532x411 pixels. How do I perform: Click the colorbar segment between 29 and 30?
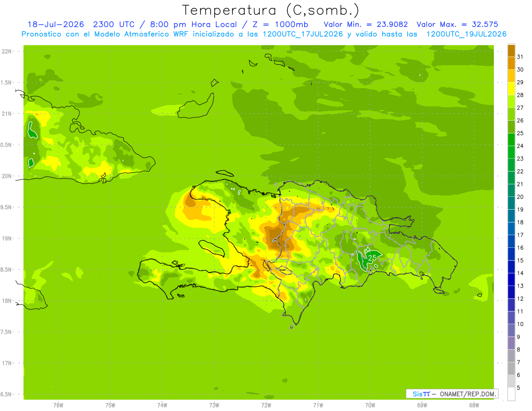pos(511,76)
